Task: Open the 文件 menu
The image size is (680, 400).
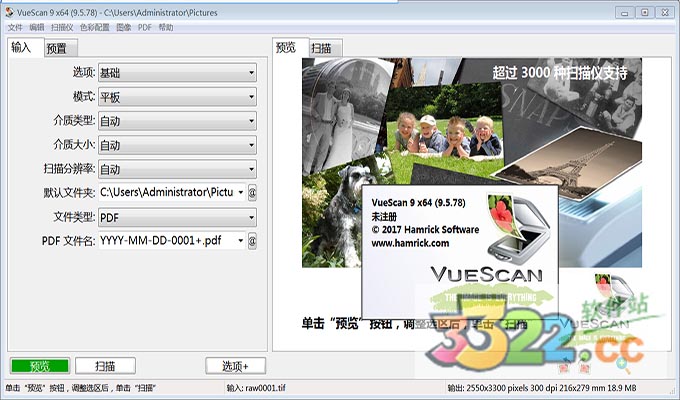Action: (x=15, y=27)
